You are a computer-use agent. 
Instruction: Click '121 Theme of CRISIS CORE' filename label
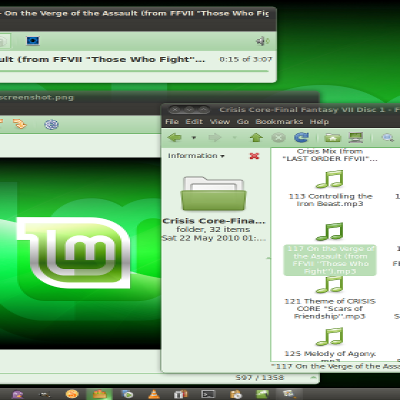pos(330,309)
